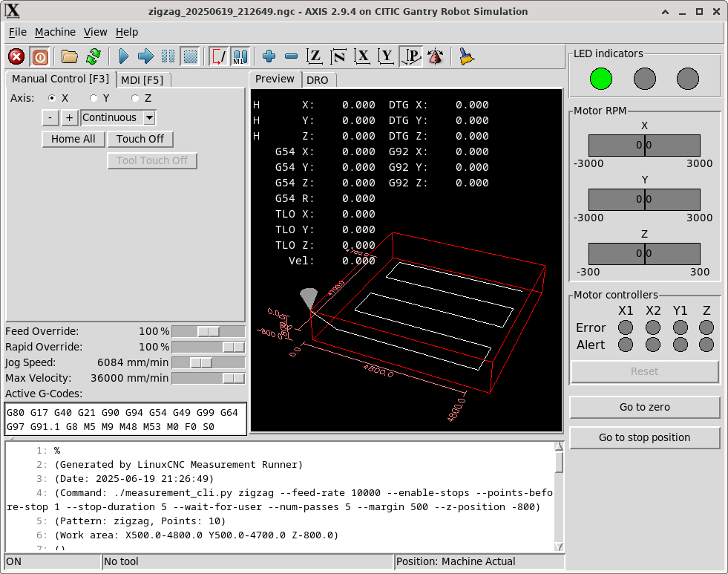Choose the Y axis for jogging

94,98
